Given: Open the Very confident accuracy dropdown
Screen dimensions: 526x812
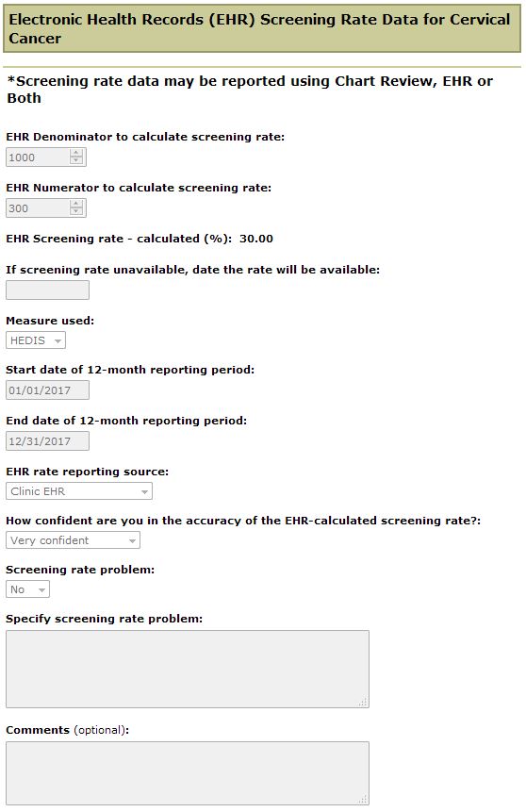Looking at the screenshot, I should click(73, 540).
